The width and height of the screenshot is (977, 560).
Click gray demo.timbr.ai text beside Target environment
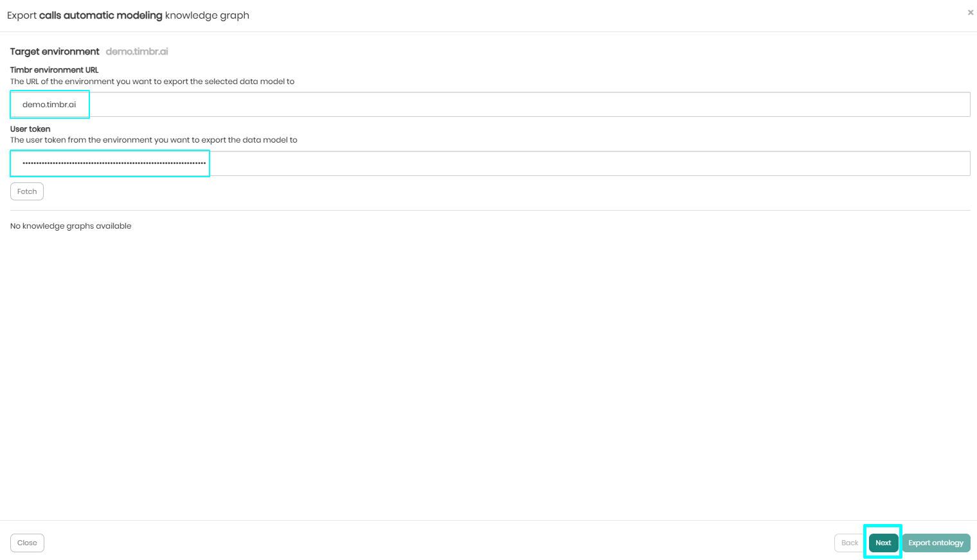137,51
